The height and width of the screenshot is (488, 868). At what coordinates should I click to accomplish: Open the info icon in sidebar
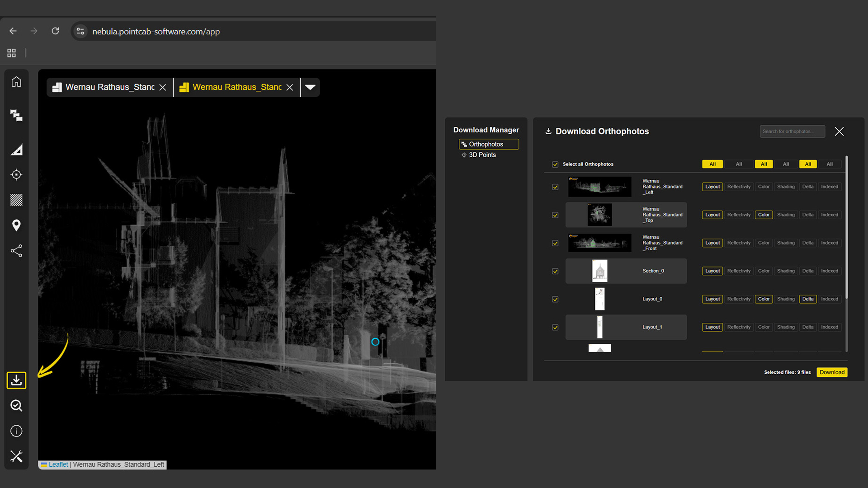[x=16, y=431]
